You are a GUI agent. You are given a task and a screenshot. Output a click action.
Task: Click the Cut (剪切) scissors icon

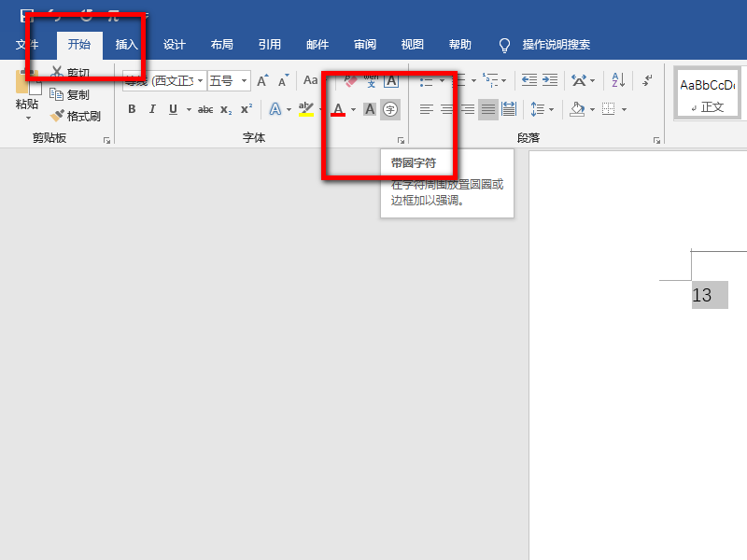tap(57, 73)
